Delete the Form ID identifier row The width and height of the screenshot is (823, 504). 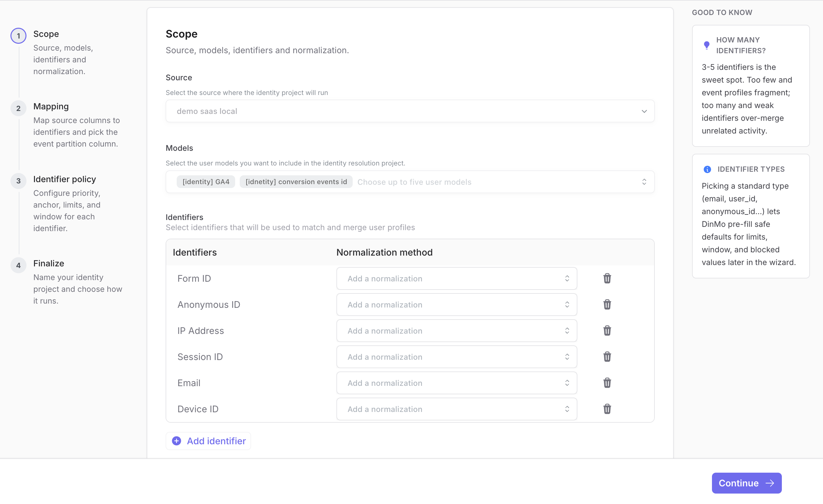[x=607, y=278]
